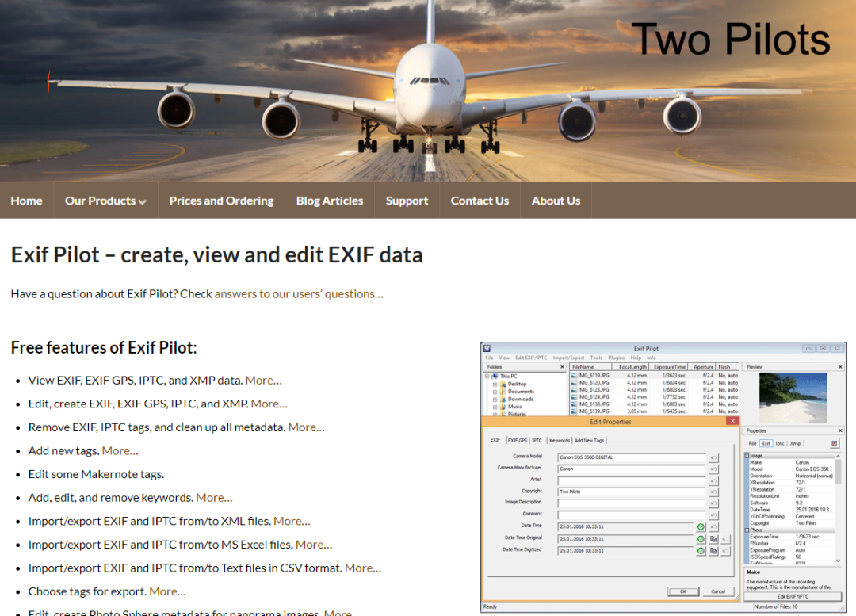
Task: Open the Home navigation item
Action: 27,201
